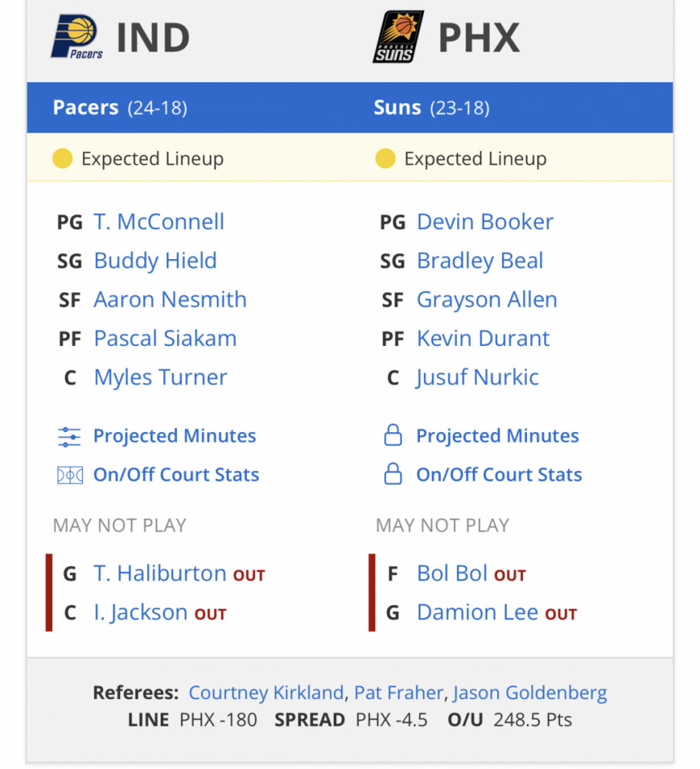
Task: Open referee Courtney Kirkland link
Action: point(266,693)
